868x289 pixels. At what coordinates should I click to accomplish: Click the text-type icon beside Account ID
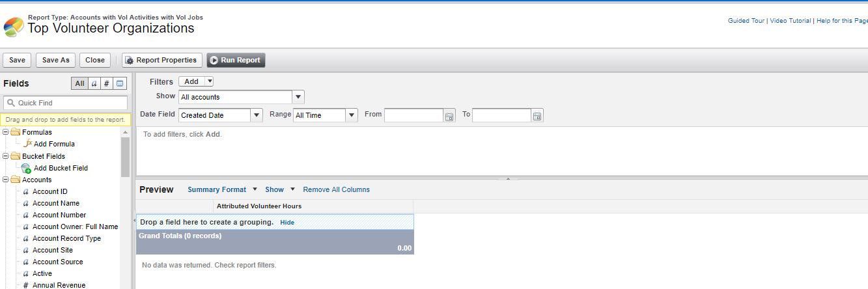tap(26, 192)
